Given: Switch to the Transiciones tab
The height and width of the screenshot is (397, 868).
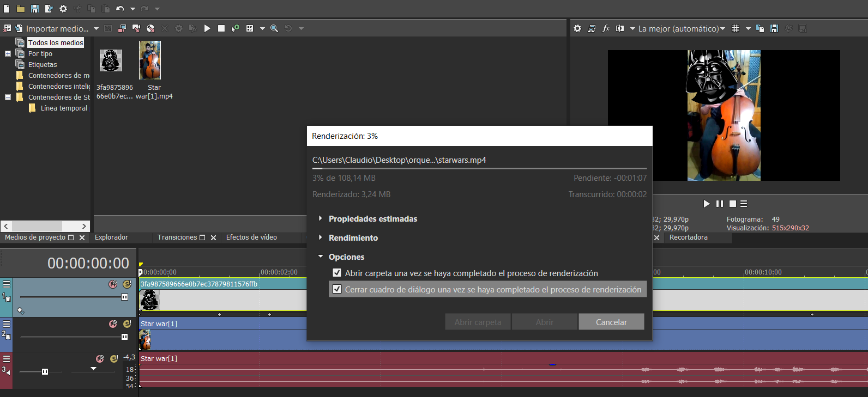Looking at the screenshot, I should coord(177,237).
